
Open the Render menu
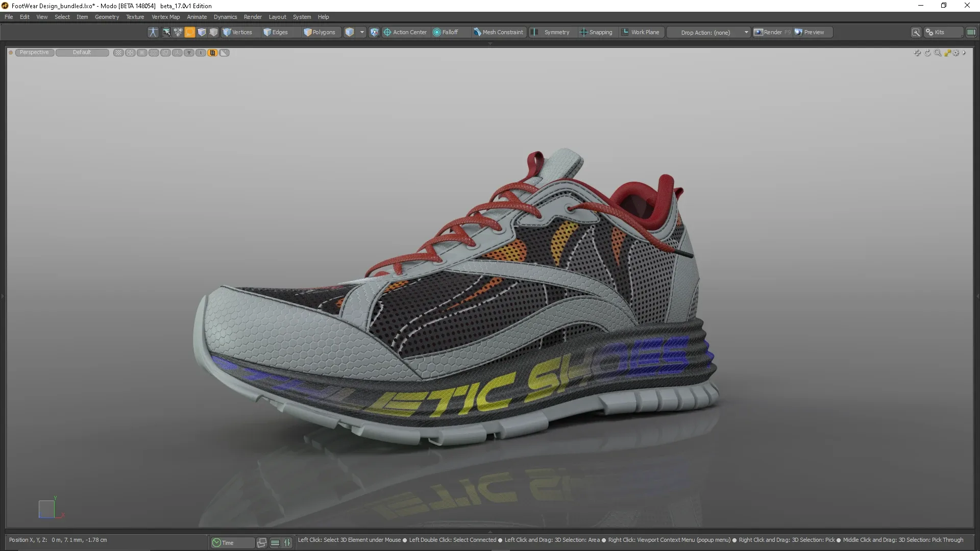[x=253, y=17]
